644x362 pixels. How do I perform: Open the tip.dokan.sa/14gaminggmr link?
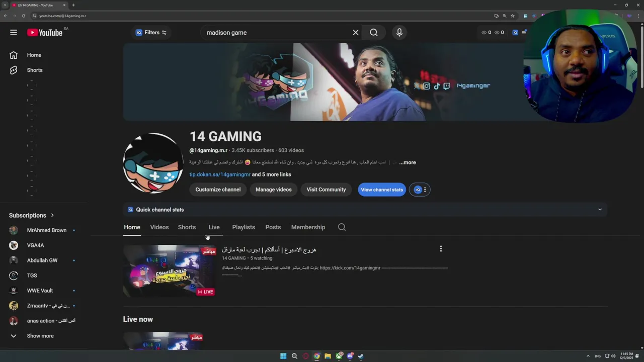220,174
